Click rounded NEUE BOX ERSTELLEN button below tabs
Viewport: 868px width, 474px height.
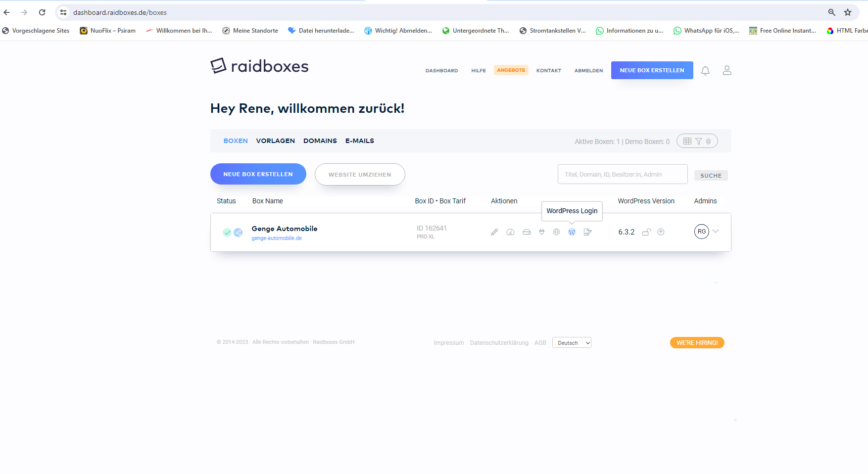(258, 174)
